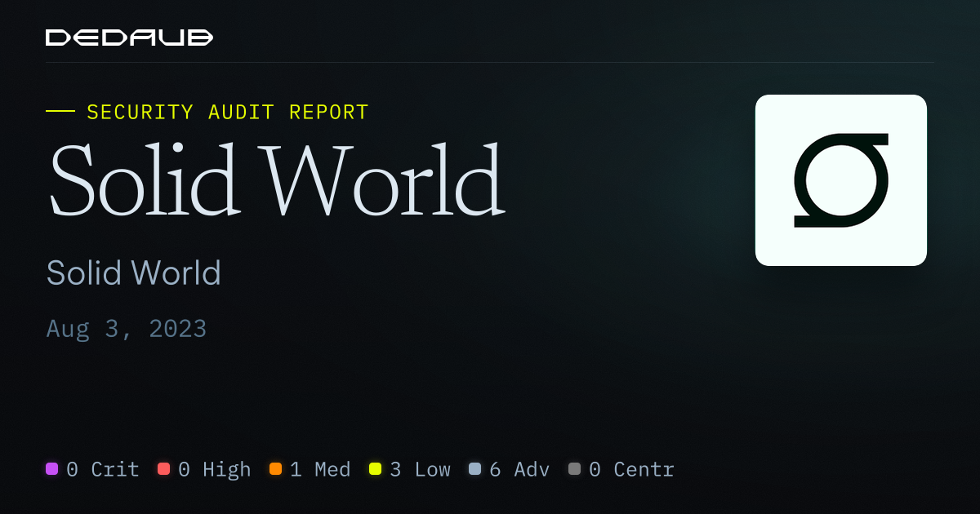
Task: Select the 'Security Audit Report' heading
Action: coord(228,112)
